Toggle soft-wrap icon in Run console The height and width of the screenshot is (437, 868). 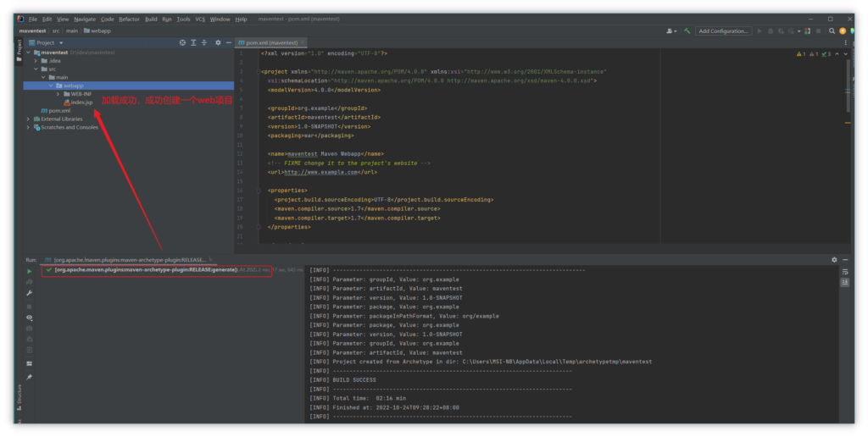coord(845,272)
